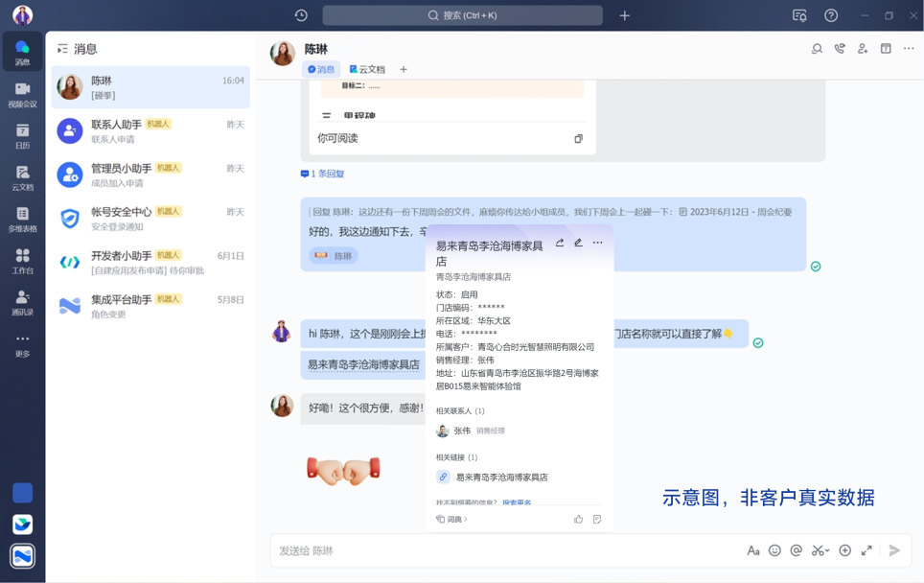Open the history clock icon near search
The image size is (924, 583).
301,15
